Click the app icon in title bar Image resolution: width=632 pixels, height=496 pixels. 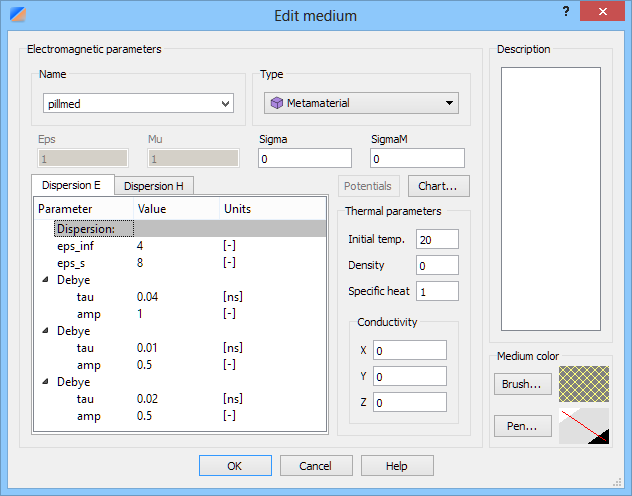[15, 15]
